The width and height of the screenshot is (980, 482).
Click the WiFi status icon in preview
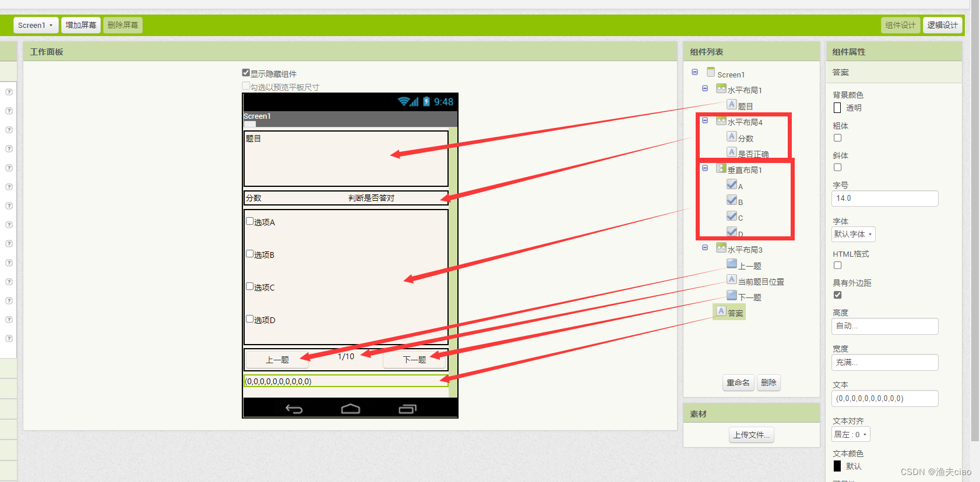403,102
